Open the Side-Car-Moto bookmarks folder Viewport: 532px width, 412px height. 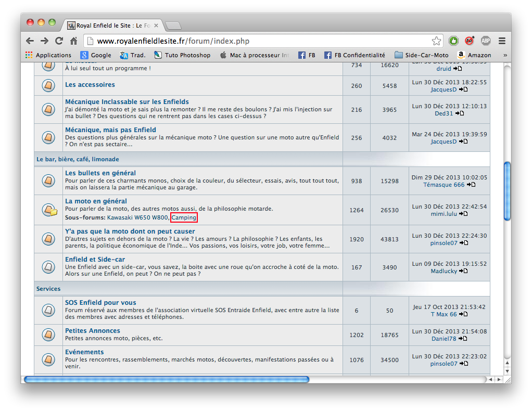pyautogui.click(x=421, y=55)
